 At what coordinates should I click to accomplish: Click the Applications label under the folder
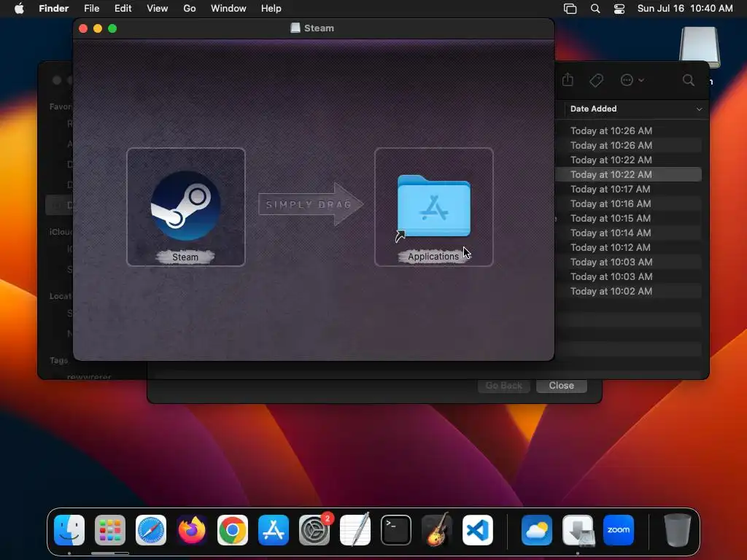click(433, 257)
